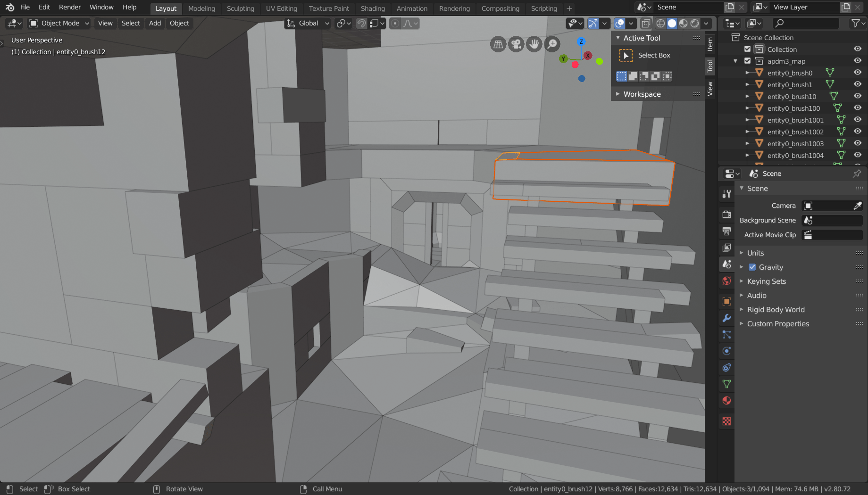This screenshot has height=495, width=868.
Task: Open the Global transform orientation dropdown
Action: 308,23
